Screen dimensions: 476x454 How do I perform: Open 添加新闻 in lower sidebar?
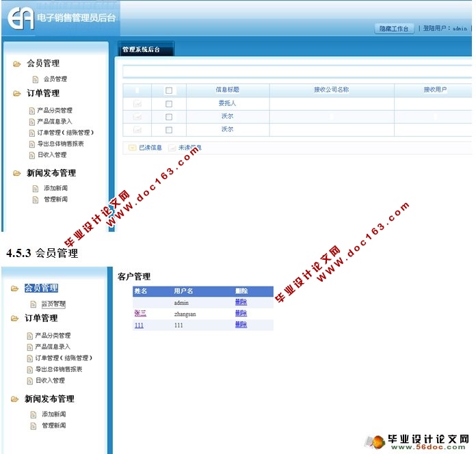click(54, 414)
